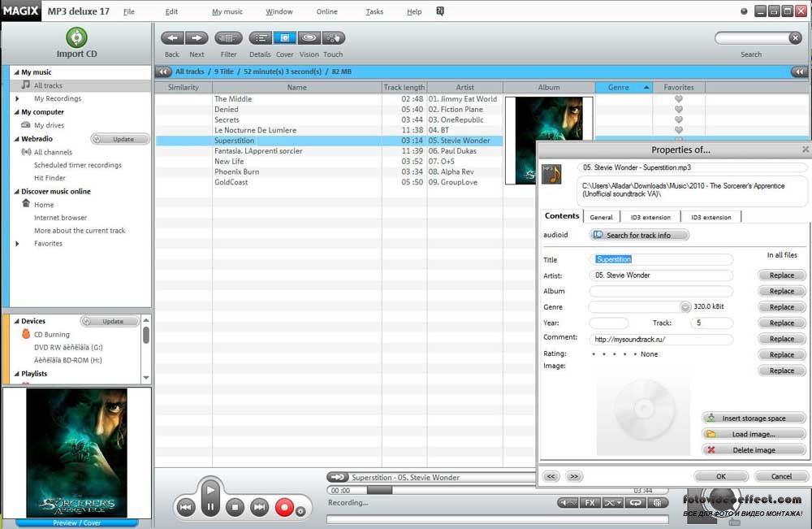Collapse the My music tree section
The height and width of the screenshot is (529, 812).
click(x=16, y=72)
